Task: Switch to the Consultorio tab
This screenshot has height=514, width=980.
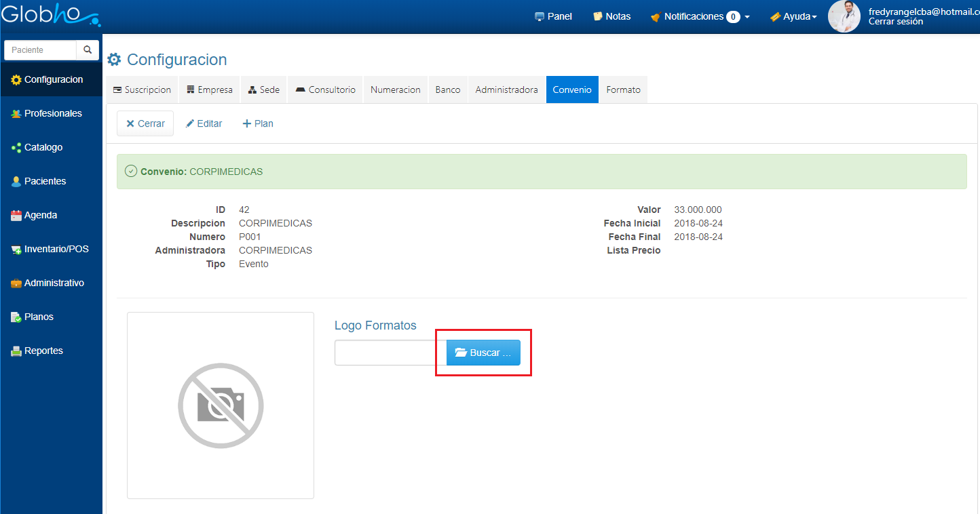Action: pyautogui.click(x=325, y=90)
